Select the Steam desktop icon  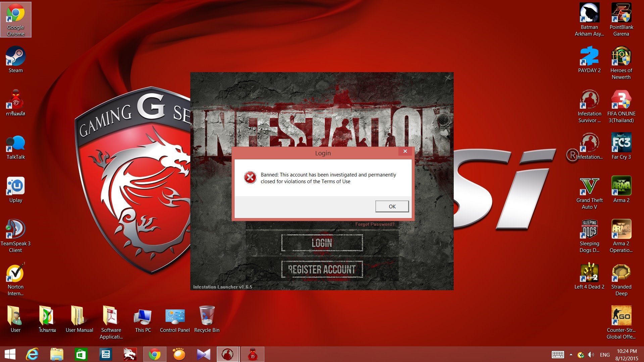16,60
